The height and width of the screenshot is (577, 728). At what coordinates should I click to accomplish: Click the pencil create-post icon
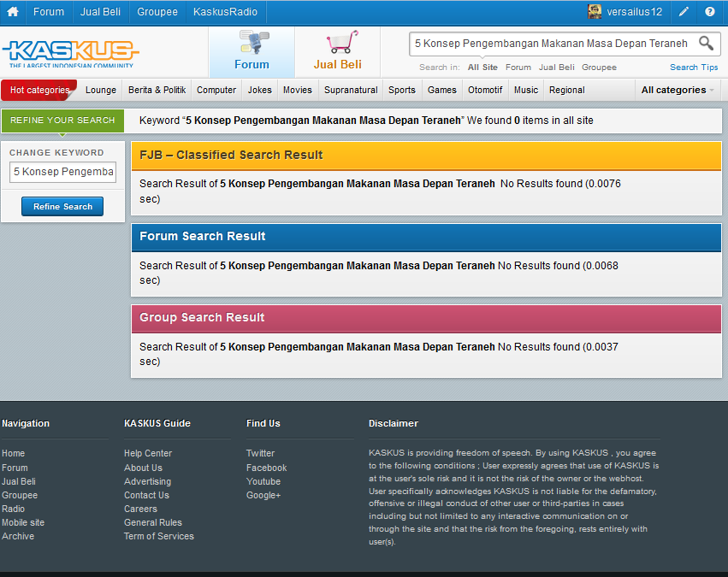[684, 12]
